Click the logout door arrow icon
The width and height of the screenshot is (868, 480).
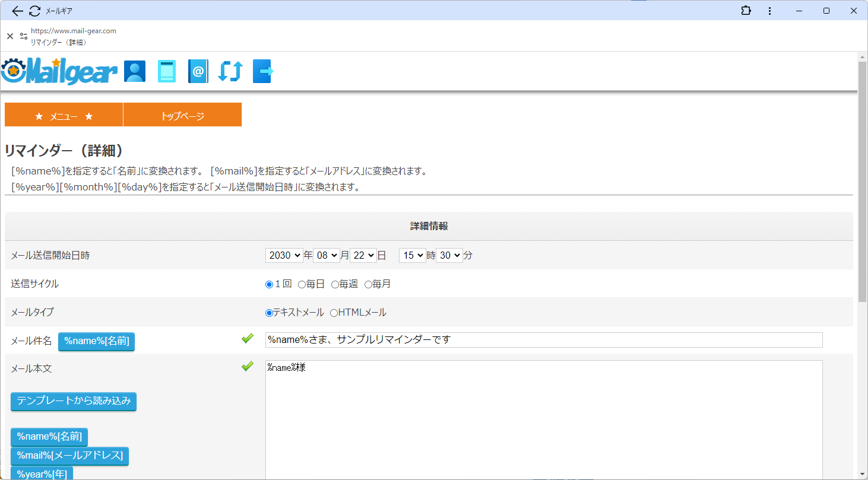point(263,71)
